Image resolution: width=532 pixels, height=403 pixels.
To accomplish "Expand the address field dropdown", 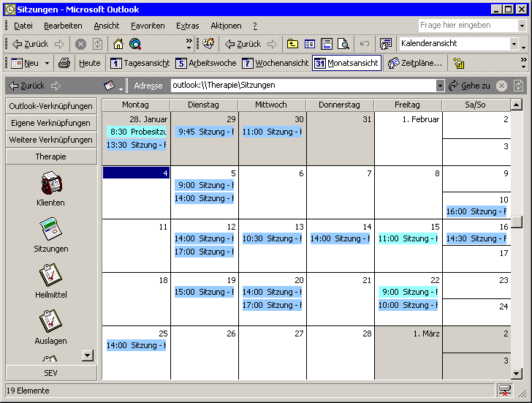I will (x=440, y=86).
